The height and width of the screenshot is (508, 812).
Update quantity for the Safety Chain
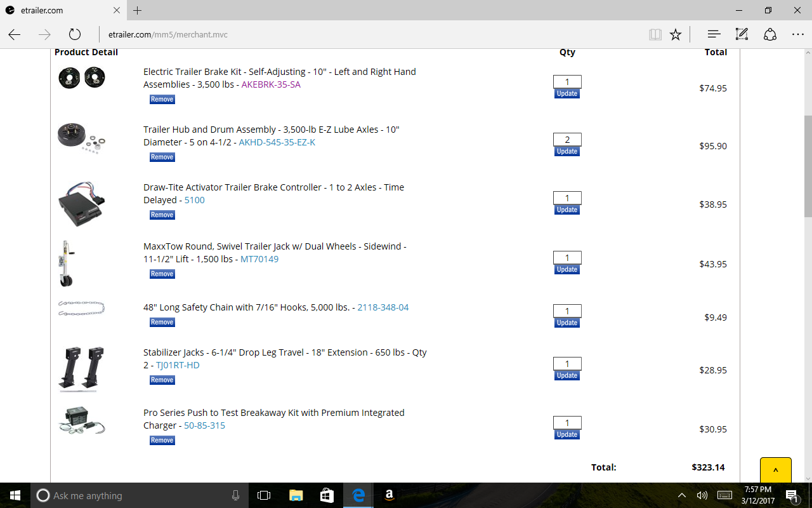567,323
